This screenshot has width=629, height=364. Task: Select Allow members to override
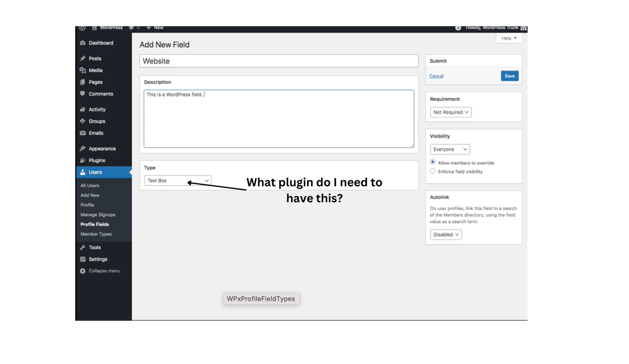pyautogui.click(x=432, y=162)
